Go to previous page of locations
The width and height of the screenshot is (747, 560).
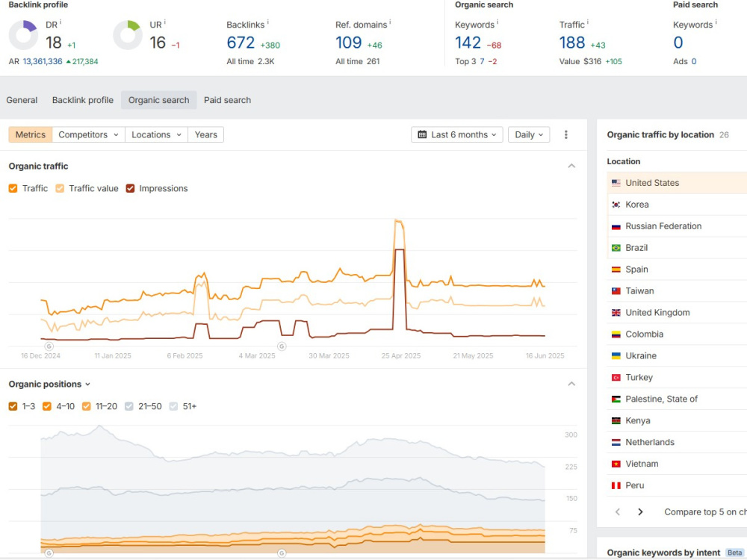tap(618, 512)
